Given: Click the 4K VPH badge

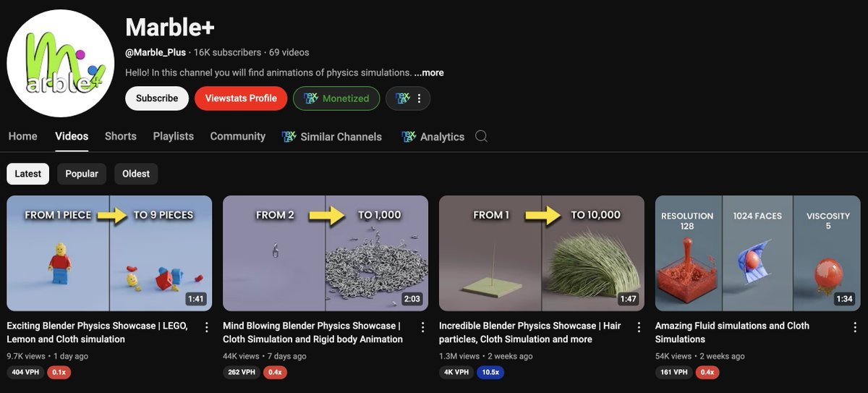Looking at the screenshot, I should tap(456, 372).
